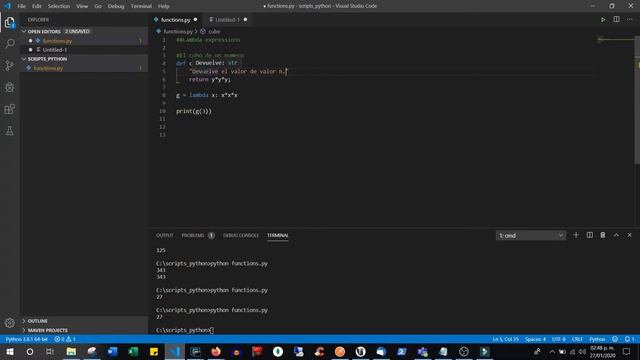This screenshot has width=640, height=360.
Task: Click functions.py in breadcrumb
Action: point(178,31)
